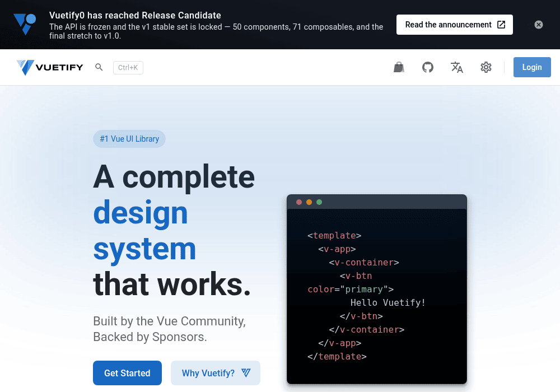The height and width of the screenshot is (392, 560).
Task: Click the Ctrl+K search shortcut field
Action: [x=128, y=67]
